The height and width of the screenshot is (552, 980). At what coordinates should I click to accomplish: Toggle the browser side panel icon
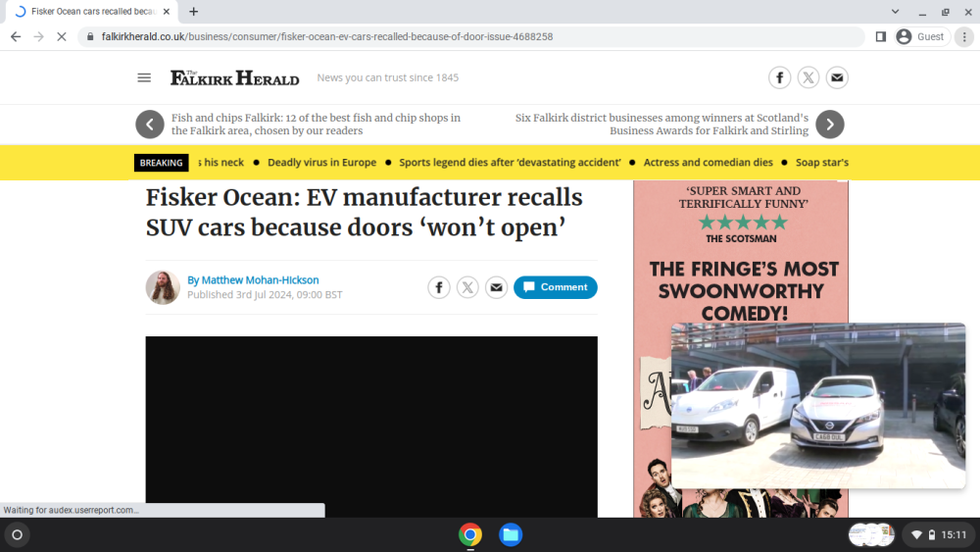881,37
